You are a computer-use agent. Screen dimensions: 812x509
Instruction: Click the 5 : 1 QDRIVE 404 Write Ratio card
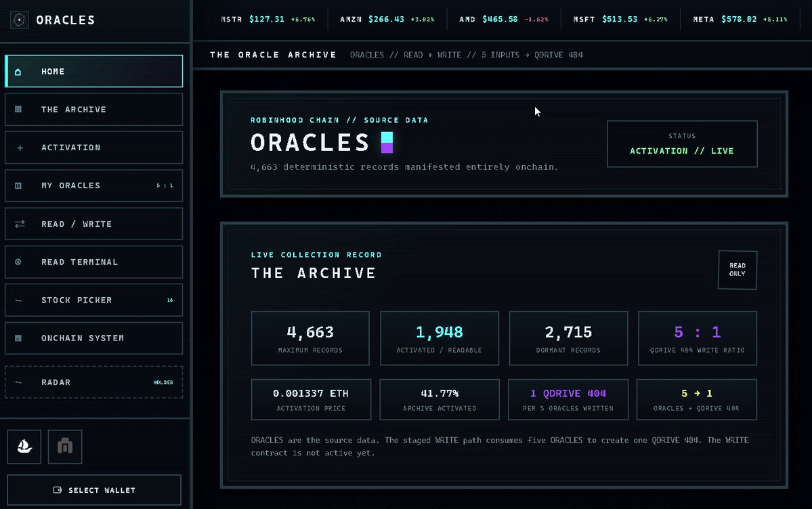pyautogui.click(x=697, y=338)
